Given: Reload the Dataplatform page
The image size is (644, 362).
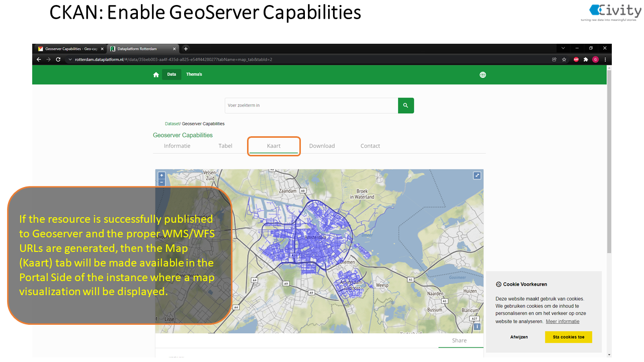Looking at the screenshot, I should click(x=58, y=59).
